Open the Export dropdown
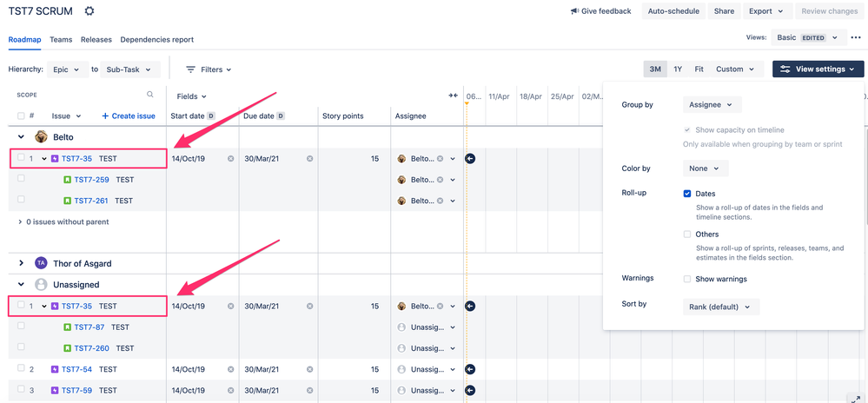Viewport: 868px width, 403px height. 766,11
